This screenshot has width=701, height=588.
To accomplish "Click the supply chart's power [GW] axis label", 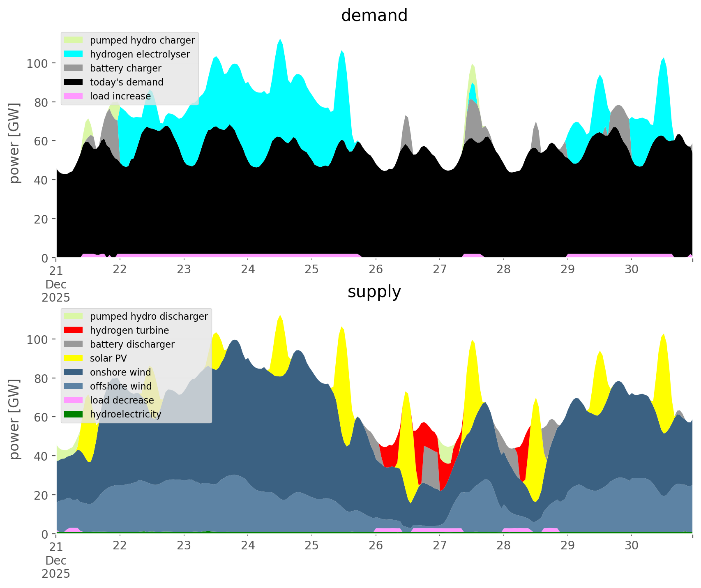I will coord(15,419).
